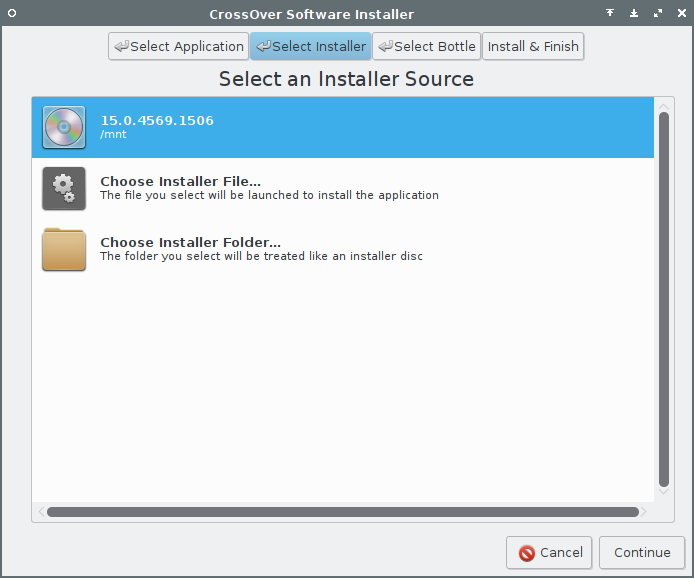Click the scroll down arrow of the list
The image size is (694, 578).
click(x=663, y=491)
